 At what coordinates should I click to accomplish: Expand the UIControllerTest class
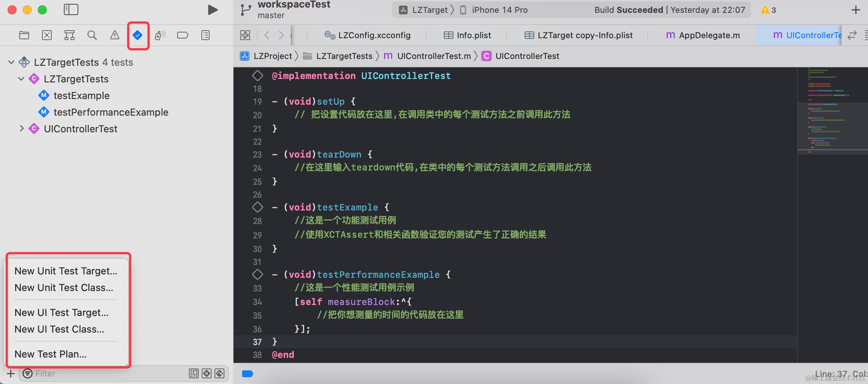[22, 129]
